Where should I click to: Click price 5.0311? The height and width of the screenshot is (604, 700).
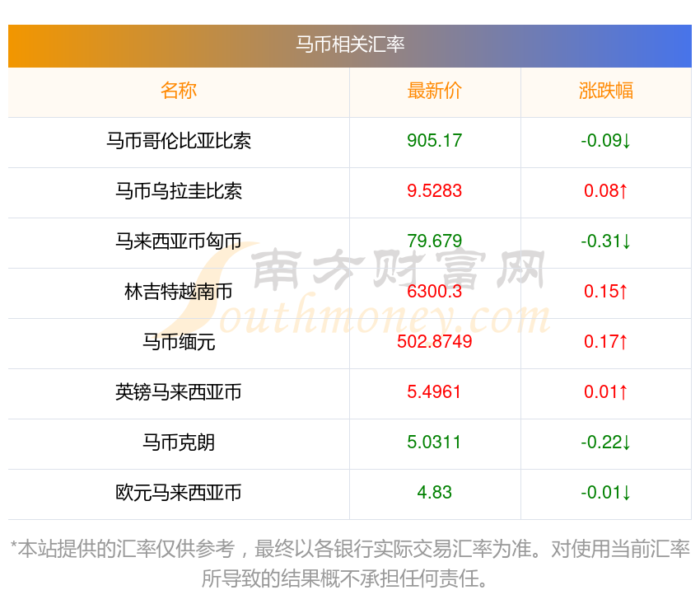434,442
